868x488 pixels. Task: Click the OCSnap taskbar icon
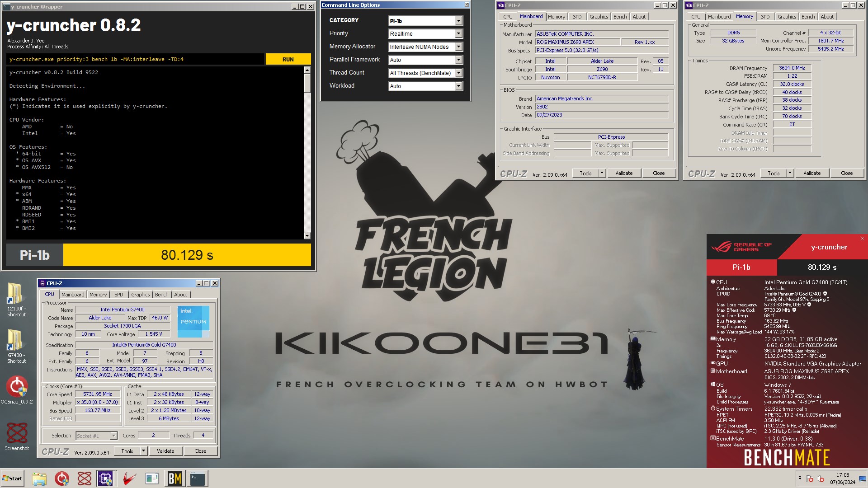[x=62, y=479]
